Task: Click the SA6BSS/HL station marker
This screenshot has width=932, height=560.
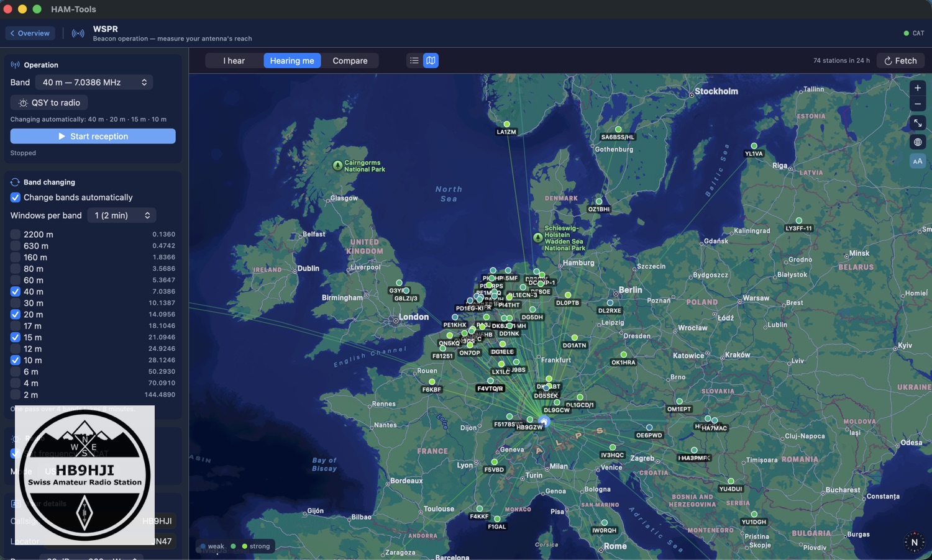Action: pyautogui.click(x=618, y=130)
